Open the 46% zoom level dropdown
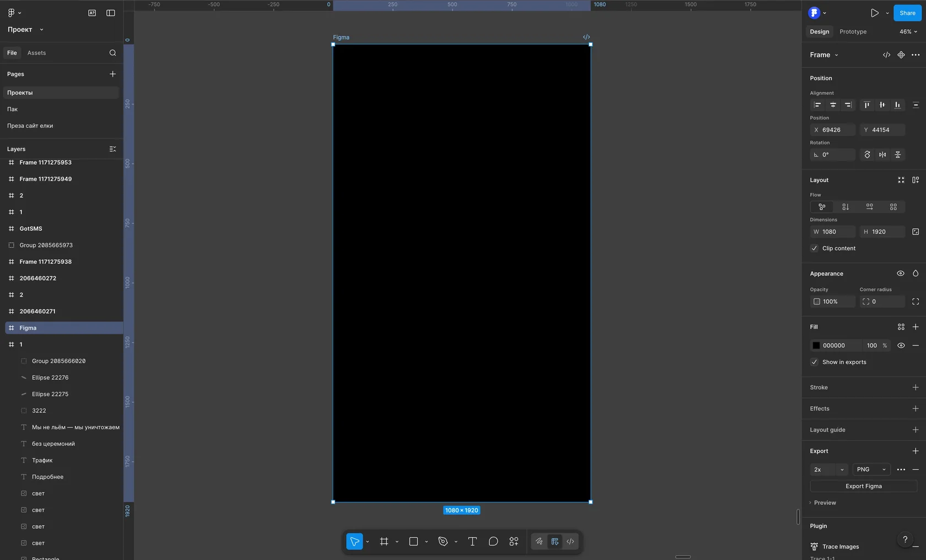This screenshot has height=560, width=926. (x=908, y=31)
